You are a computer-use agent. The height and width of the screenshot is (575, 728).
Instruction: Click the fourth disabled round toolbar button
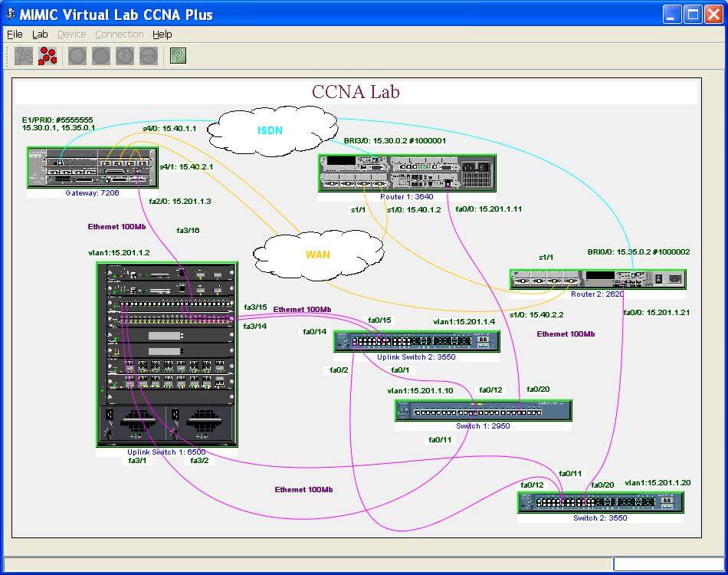tap(148, 56)
